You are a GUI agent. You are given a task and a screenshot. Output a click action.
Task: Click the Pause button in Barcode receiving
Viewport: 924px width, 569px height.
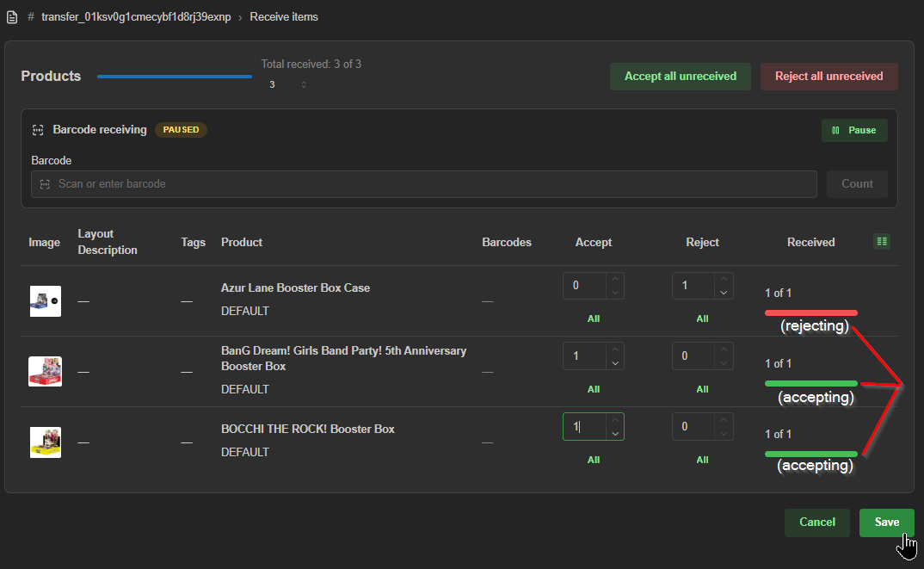[853, 130]
